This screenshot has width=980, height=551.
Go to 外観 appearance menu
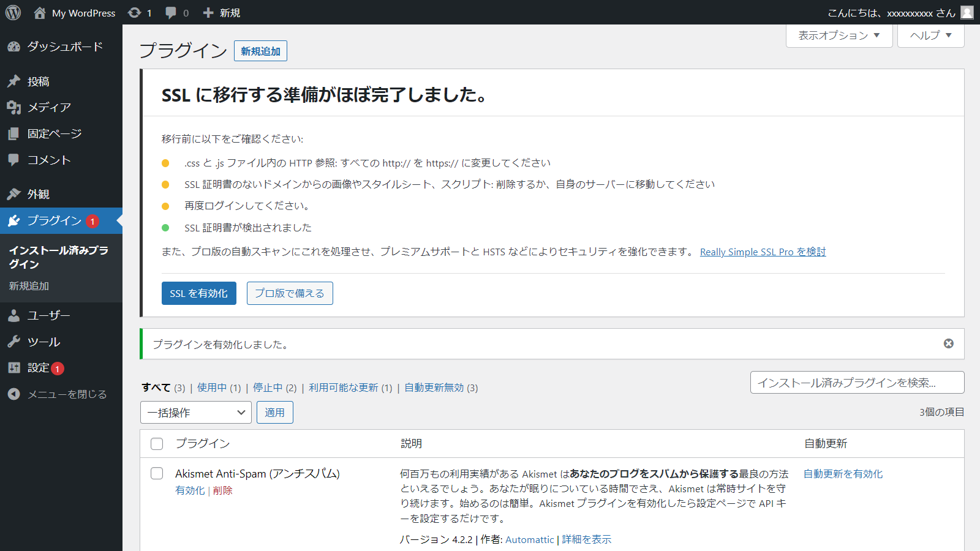[x=38, y=194]
